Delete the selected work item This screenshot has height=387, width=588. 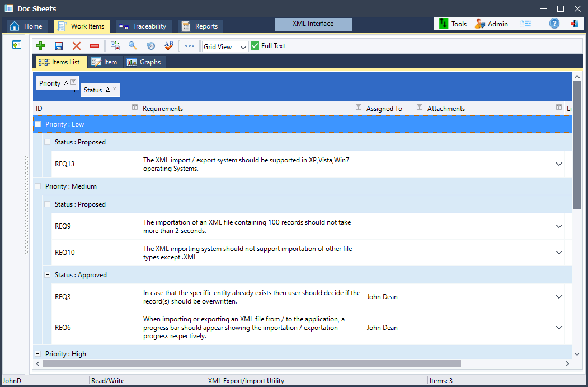tap(76, 45)
